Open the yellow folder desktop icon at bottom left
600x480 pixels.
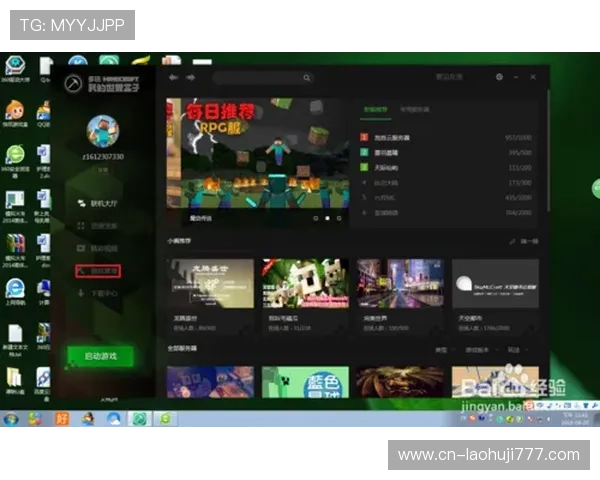pos(15,381)
